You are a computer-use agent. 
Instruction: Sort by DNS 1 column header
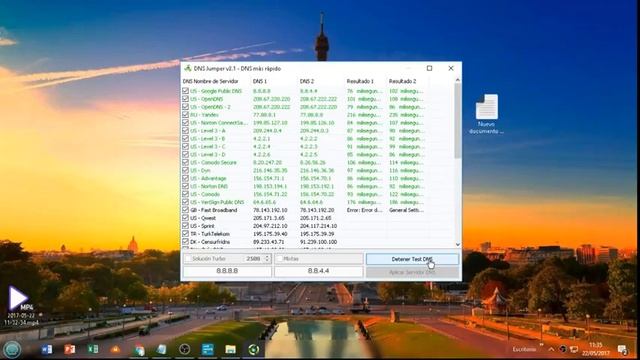pyautogui.click(x=260, y=81)
